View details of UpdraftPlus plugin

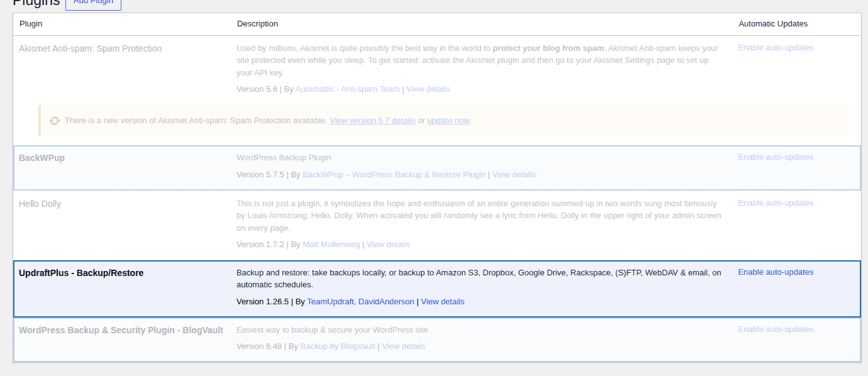pyautogui.click(x=443, y=302)
